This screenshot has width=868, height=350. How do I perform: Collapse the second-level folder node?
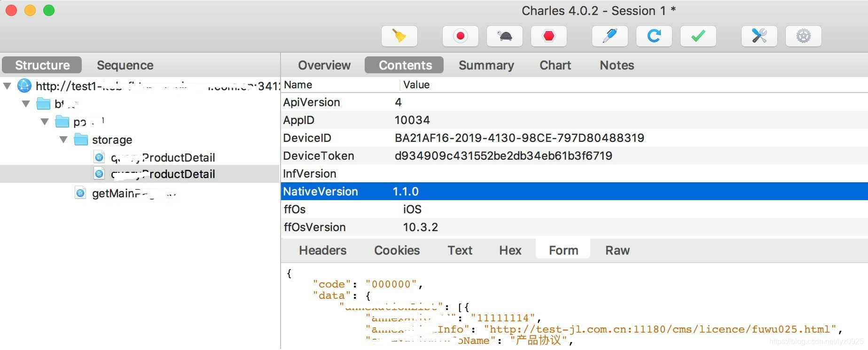tap(45, 122)
